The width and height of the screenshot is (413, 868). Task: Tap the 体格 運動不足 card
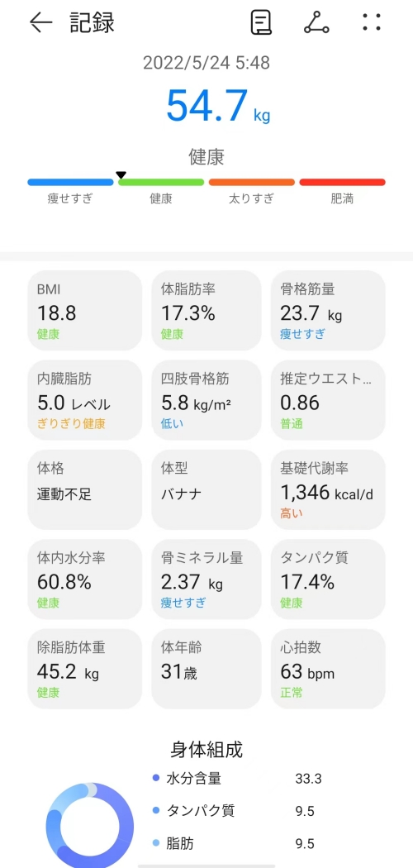84,490
